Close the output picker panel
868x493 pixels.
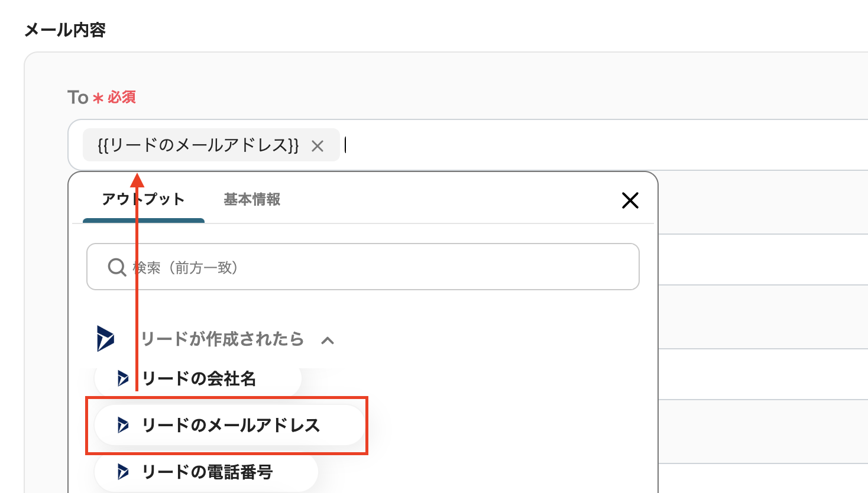tap(630, 200)
